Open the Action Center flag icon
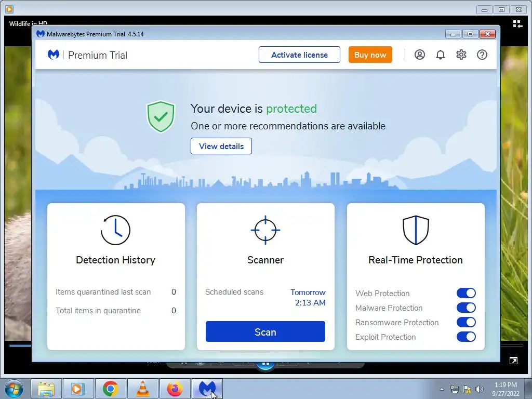532x399 pixels. 467,389
